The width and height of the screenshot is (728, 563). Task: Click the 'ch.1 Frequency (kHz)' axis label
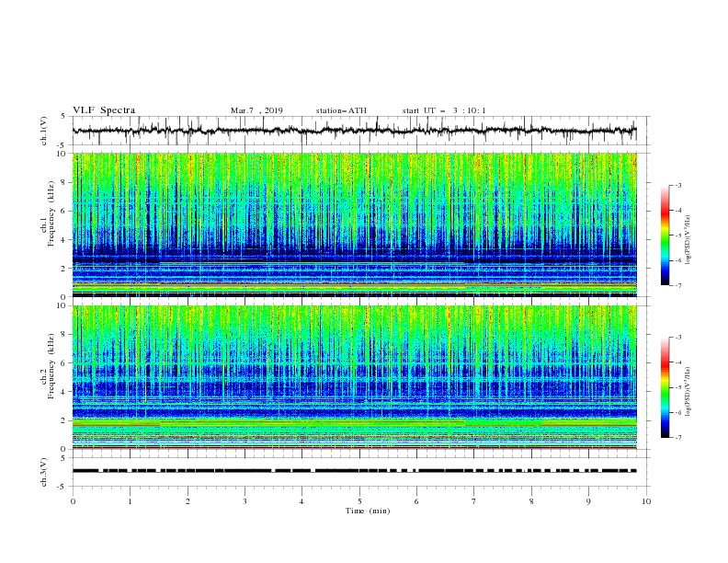point(47,213)
